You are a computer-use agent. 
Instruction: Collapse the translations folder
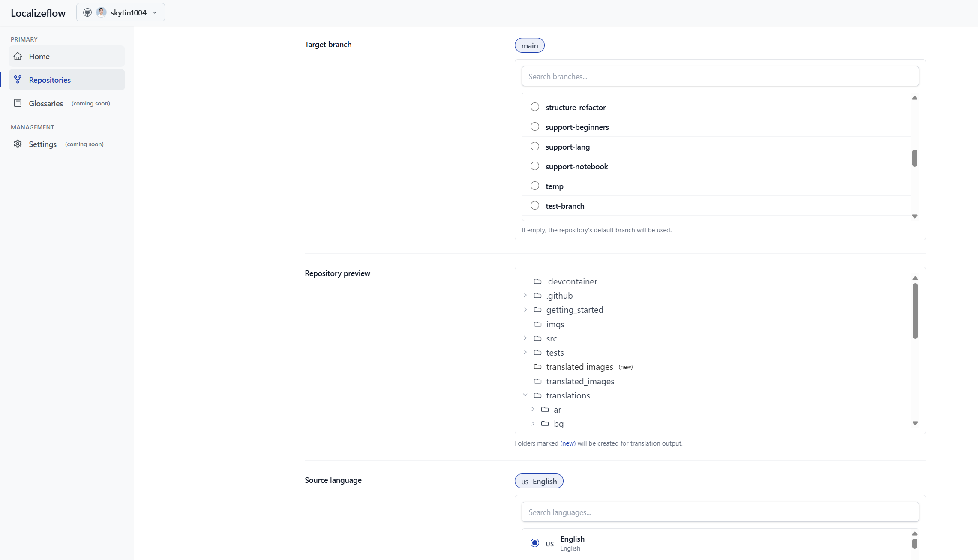(x=525, y=395)
